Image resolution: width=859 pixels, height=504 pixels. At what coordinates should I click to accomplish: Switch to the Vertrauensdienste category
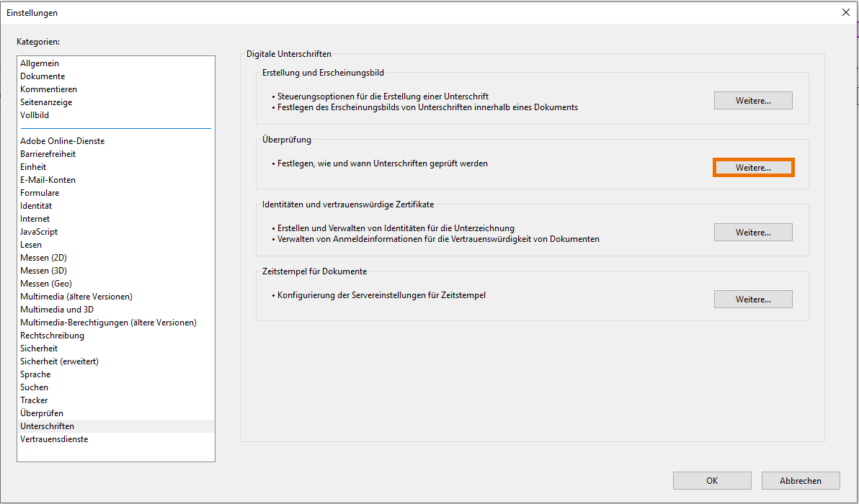[54, 439]
